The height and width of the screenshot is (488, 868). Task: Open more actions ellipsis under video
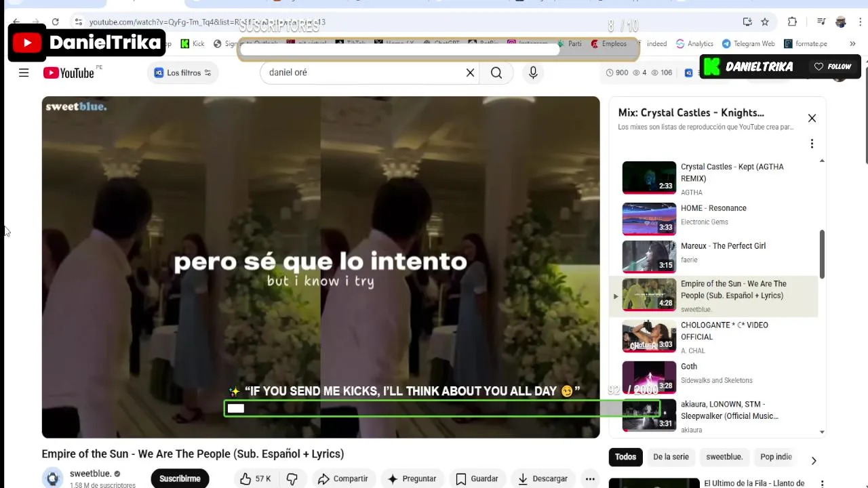591,479
